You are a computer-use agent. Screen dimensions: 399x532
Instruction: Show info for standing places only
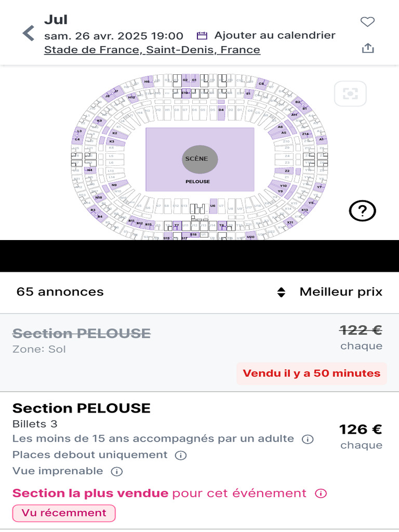tap(181, 456)
